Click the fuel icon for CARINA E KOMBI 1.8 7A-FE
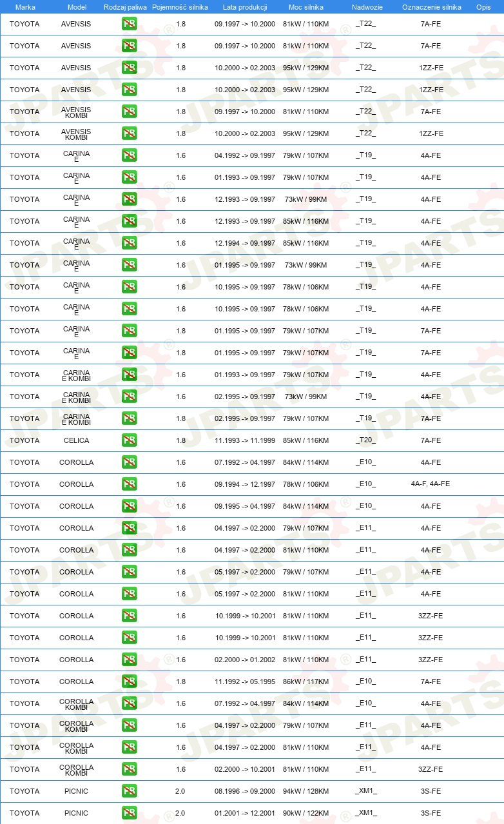 click(x=129, y=418)
